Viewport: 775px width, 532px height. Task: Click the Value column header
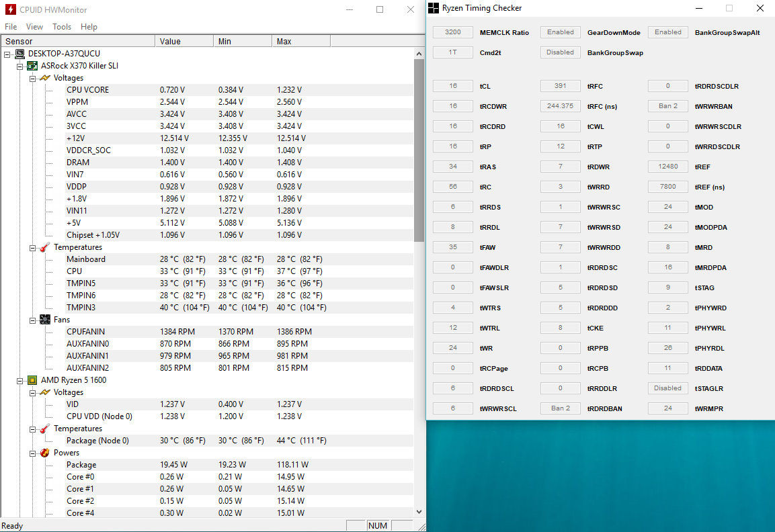tap(184, 41)
